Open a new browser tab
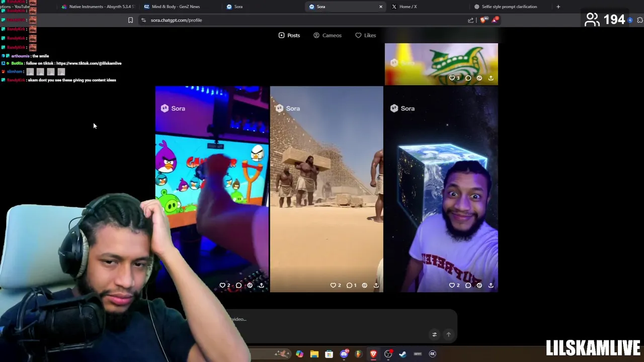 558,7
